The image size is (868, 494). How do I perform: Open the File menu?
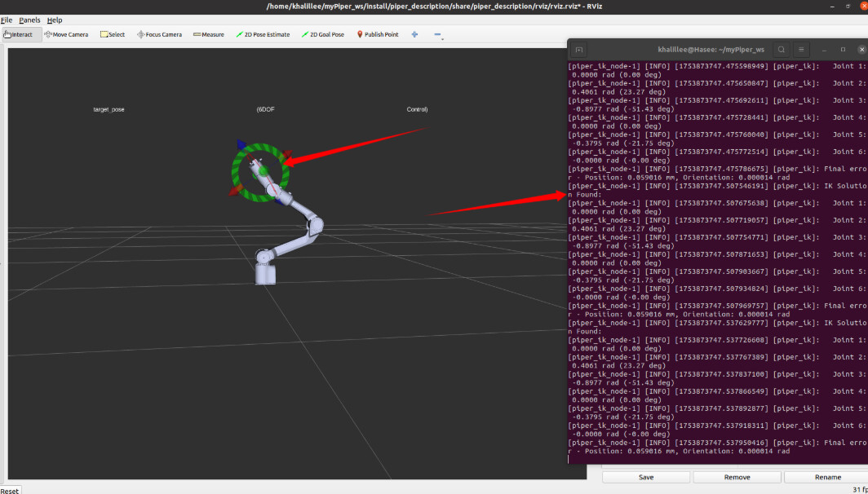coord(7,20)
